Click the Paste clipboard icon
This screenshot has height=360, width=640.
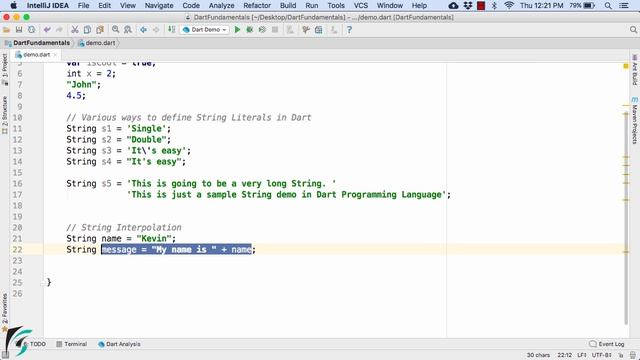[100, 30]
